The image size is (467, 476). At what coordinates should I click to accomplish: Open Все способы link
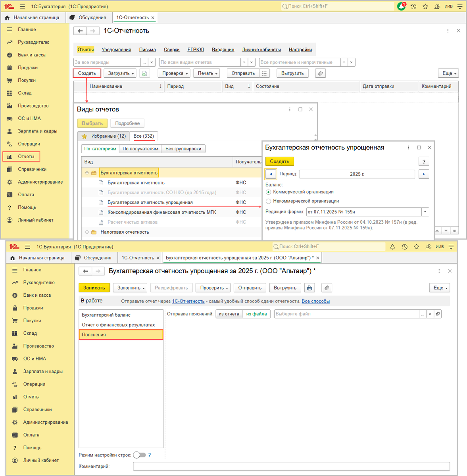pos(316,301)
